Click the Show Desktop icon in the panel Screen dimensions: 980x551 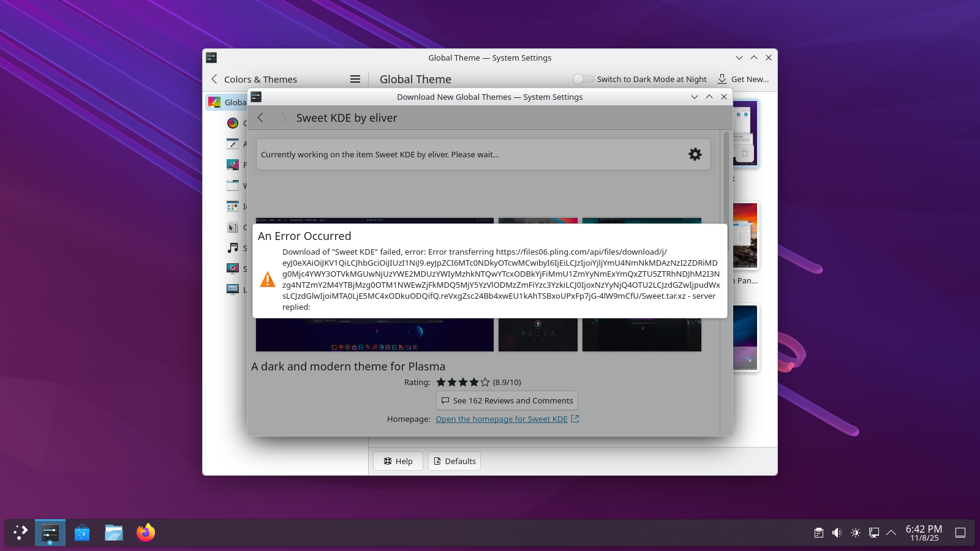960,533
